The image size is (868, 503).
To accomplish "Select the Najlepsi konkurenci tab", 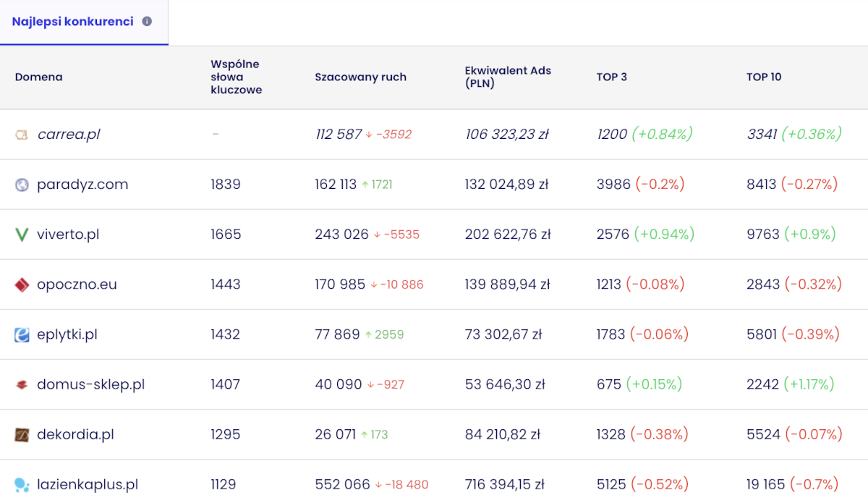I will pyautogui.click(x=84, y=22).
